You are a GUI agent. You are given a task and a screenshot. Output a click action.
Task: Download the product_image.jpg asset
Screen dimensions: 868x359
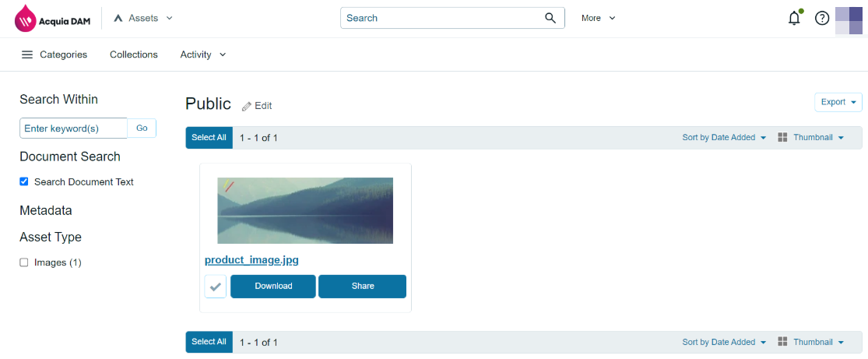tap(273, 287)
